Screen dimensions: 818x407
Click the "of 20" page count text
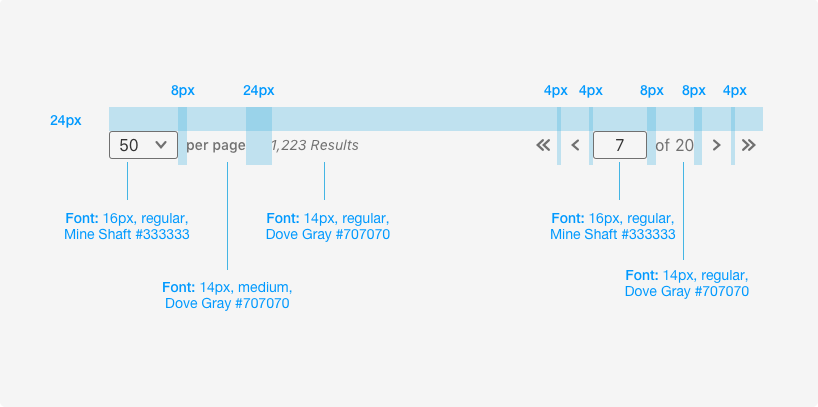673,145
